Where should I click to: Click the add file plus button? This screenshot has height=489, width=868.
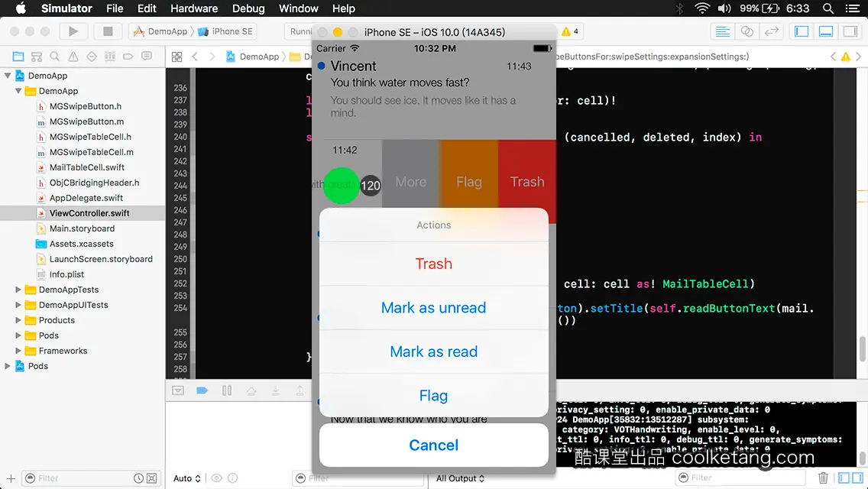[11, 478]
